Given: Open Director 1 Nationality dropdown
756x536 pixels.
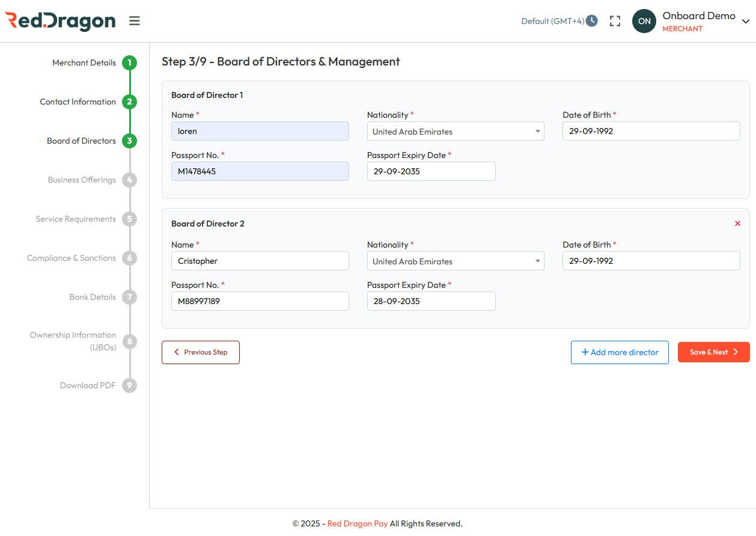Looking at the screenshot, I should 455,132.
